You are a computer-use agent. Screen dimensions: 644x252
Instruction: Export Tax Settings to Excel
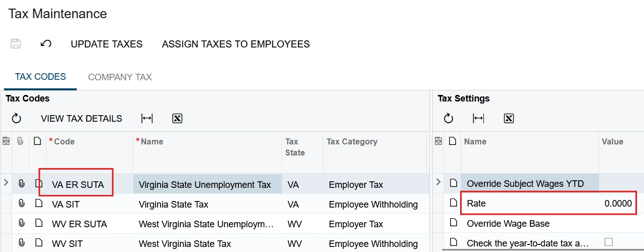click(509, 119)
